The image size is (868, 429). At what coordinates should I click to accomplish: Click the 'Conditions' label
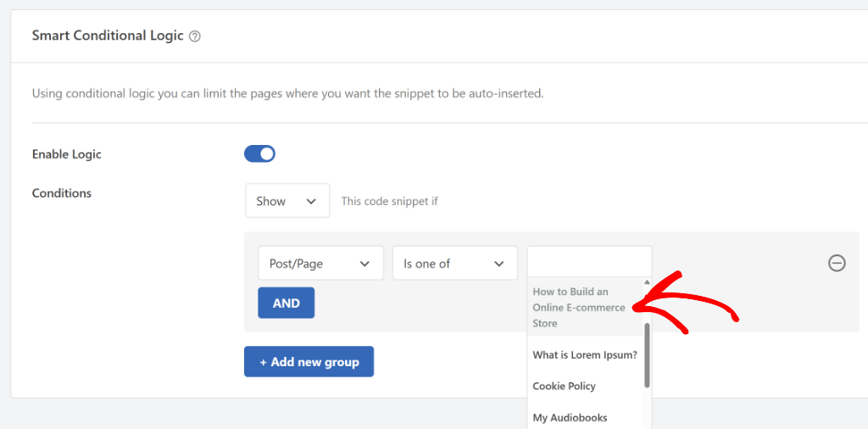click(61, 193)
